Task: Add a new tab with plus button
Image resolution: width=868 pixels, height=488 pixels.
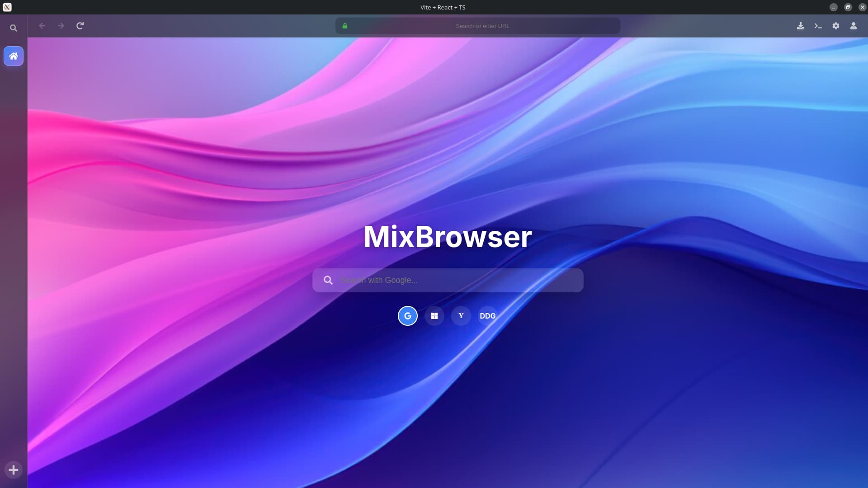Action: (x=14, y=470)
